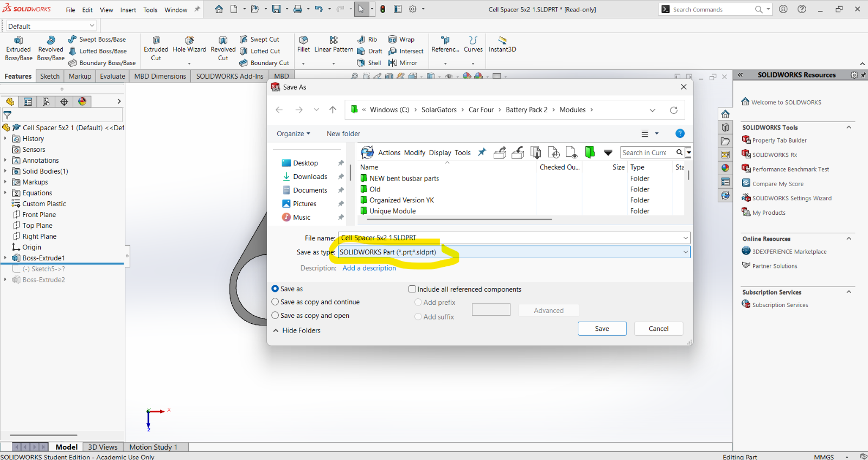868x460 pixels.
Task: Open the Hole Wizard tool
Action: [189, 45]
